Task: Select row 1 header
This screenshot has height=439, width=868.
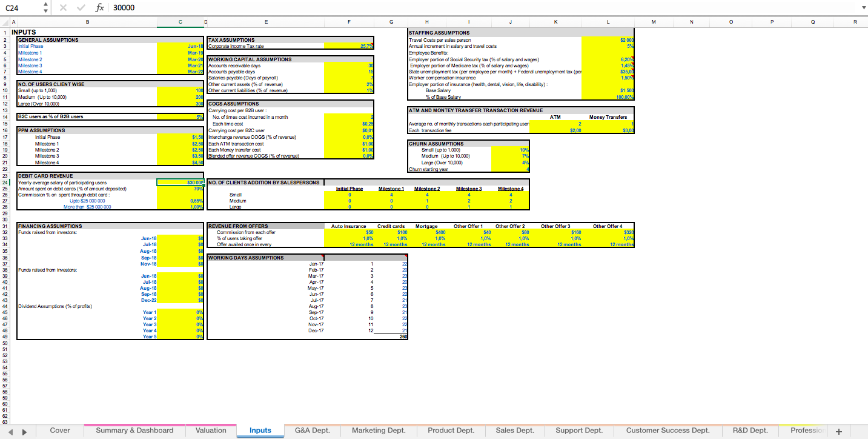Action: pyautogui.click(x=5, y=32)
